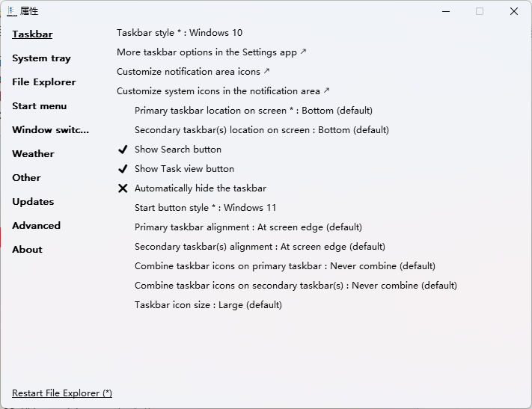
Task: Change primary taskbar location on screen
Action: pos(253,111)
